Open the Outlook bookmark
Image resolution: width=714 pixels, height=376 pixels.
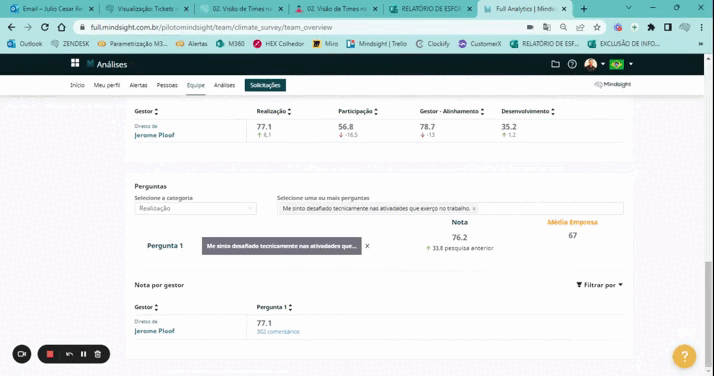(x=25, y=44)
